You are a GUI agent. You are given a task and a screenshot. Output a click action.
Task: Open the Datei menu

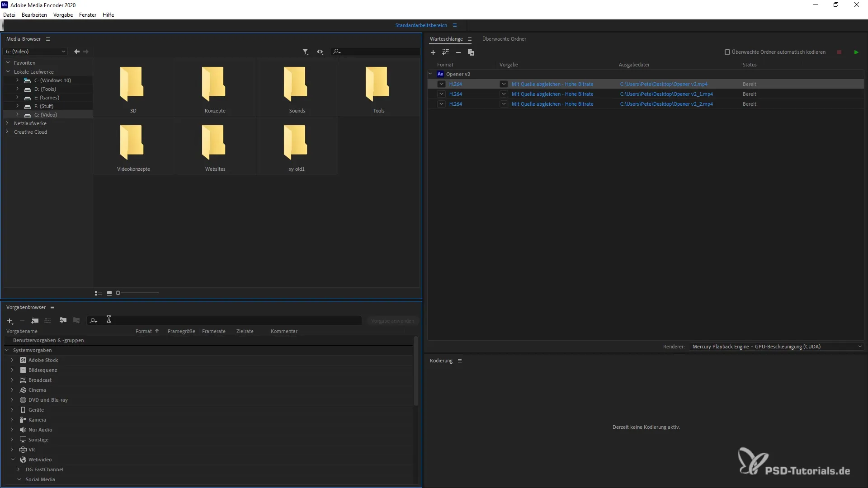point(9,15)
